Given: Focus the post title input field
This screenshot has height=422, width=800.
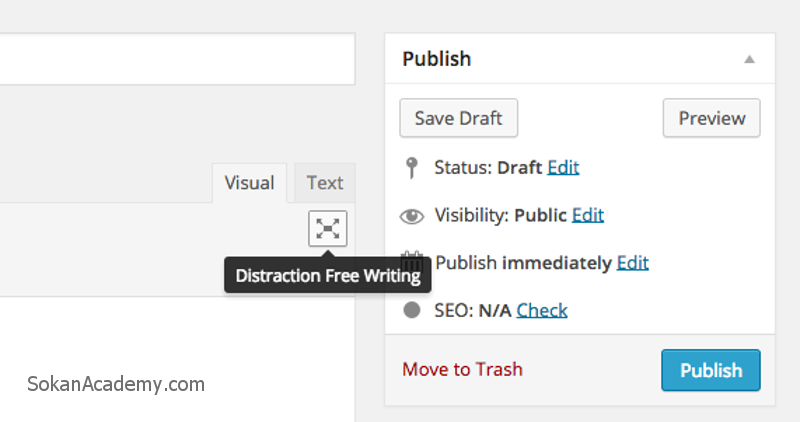Looking at the screenshot, I should click(x=177, y=59).
